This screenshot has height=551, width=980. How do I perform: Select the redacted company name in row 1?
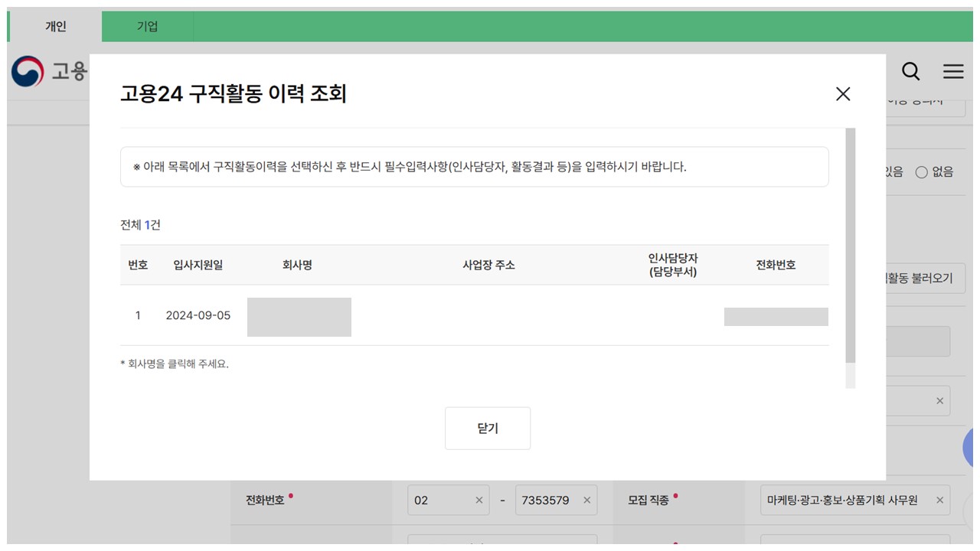coord(299,317)
